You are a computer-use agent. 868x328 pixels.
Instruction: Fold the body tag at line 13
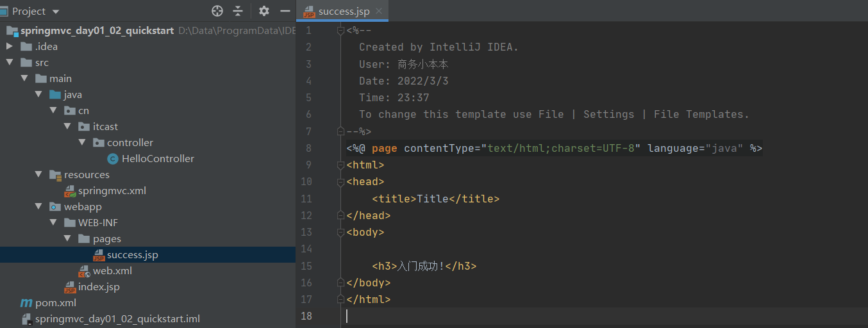coord(341,232)
